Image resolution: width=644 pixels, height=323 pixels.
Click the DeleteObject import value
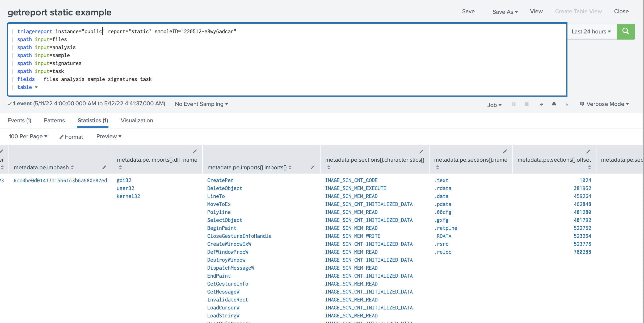tap(225, 188)
